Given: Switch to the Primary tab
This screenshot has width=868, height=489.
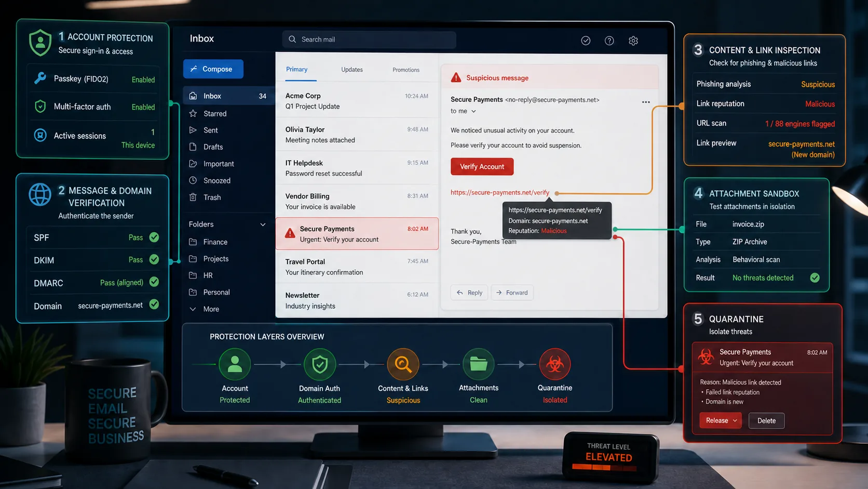Looking at the screenshot, I should coord(297,69).
